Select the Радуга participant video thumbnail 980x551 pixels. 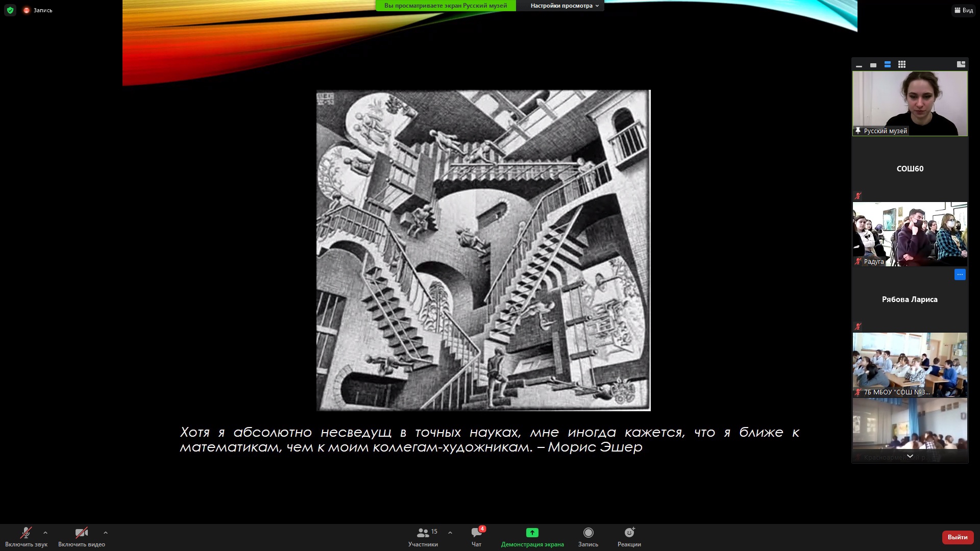point(910,234)
